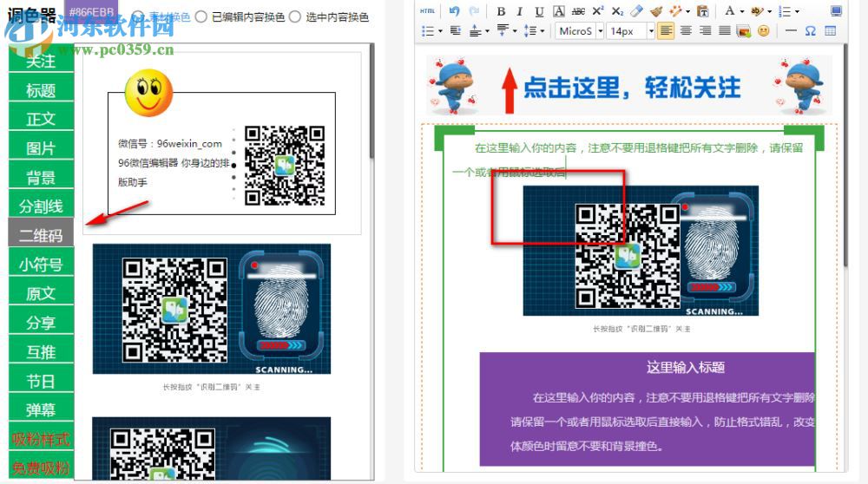The height and width of the screenshot is (484, 868).
Task: Align text right
Action: click(x=705, y=31)
